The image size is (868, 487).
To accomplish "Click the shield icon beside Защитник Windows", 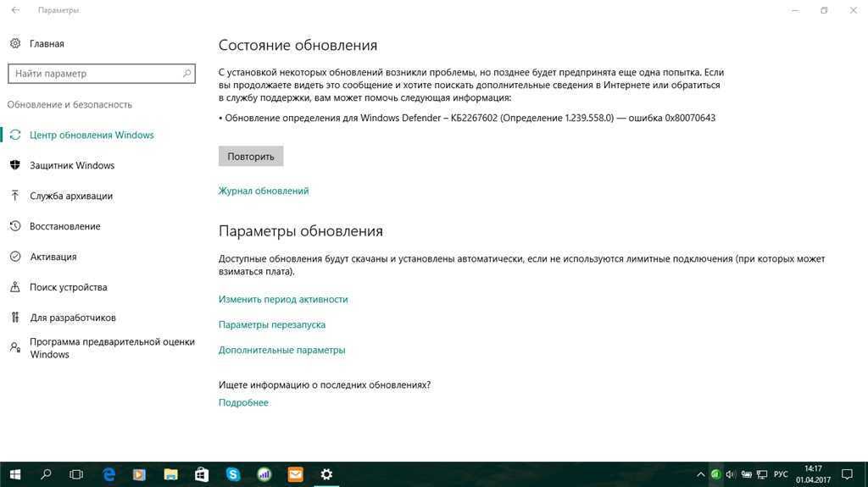I will pyautogui.click(x=15, y=165).
